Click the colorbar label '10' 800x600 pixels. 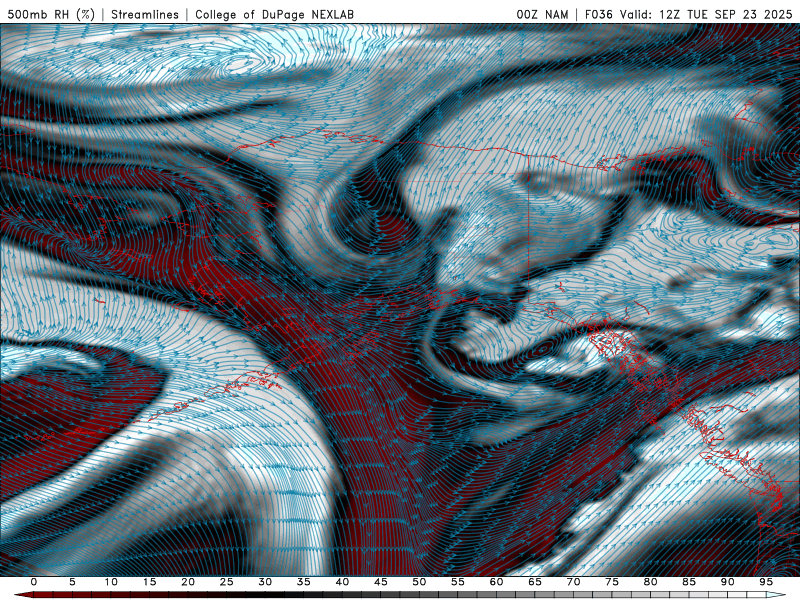coord(111,582)
